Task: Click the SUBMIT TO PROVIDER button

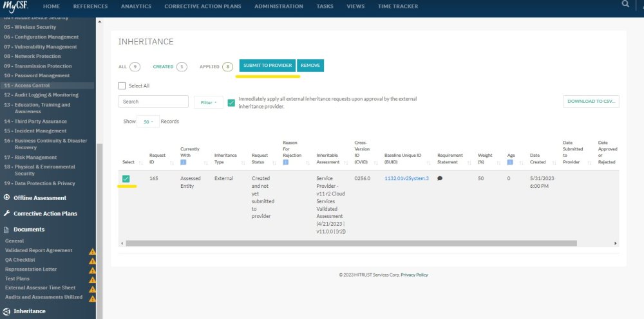Action: (x=267, y=66)
